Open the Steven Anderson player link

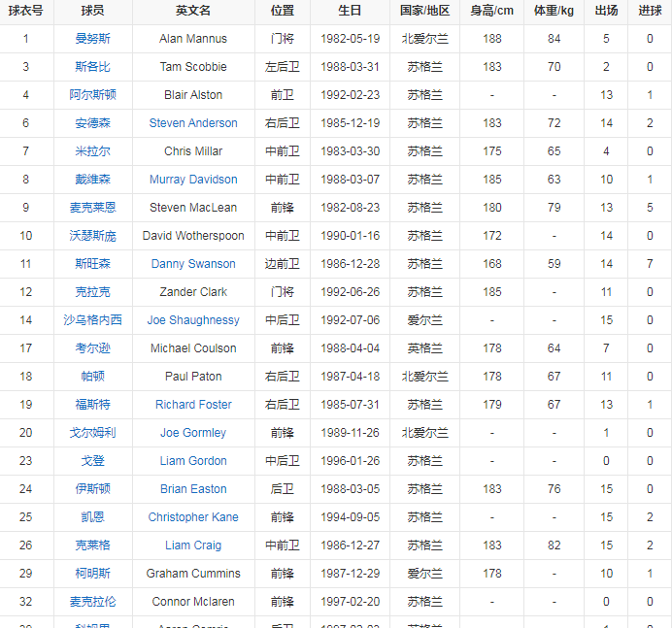point(192,123)
